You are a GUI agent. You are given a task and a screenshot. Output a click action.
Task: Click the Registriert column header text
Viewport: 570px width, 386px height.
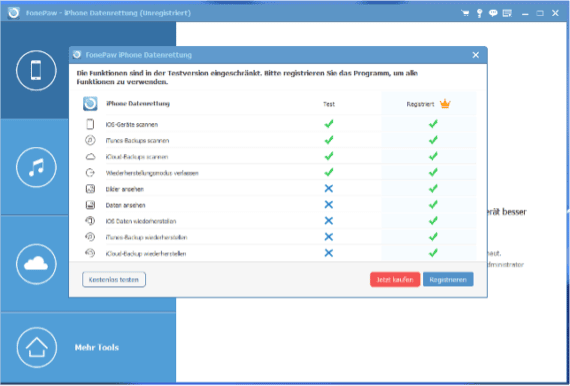coord(420,104)
